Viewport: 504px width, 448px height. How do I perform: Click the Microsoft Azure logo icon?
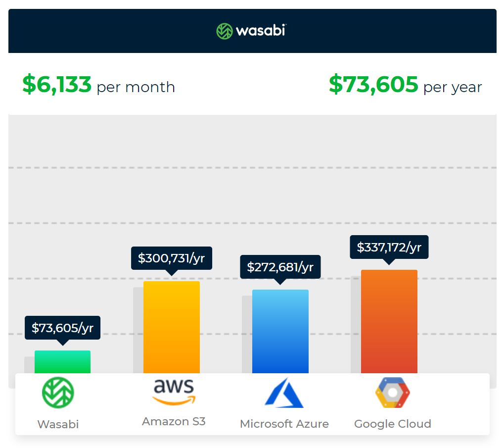pos(283,393)
